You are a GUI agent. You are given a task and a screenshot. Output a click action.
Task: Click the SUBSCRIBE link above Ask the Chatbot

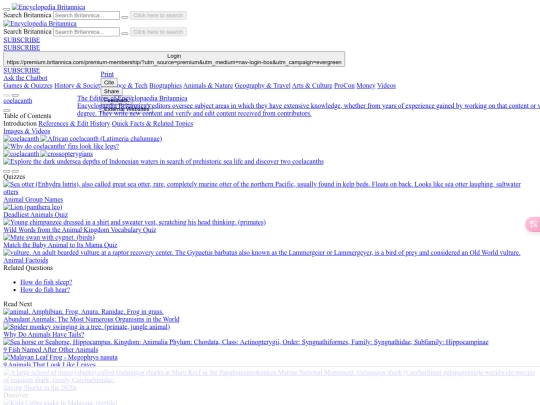coord(22,71)
